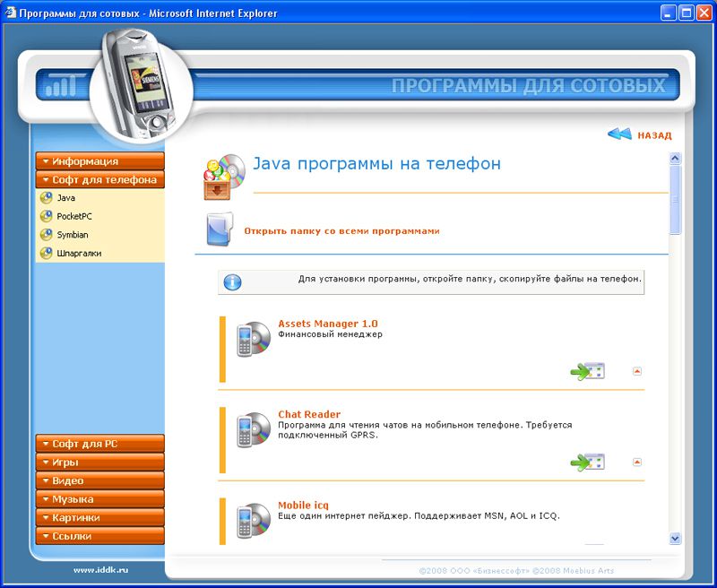
Task: Select Symbian in the sidebar
Action: pos(72,235)
